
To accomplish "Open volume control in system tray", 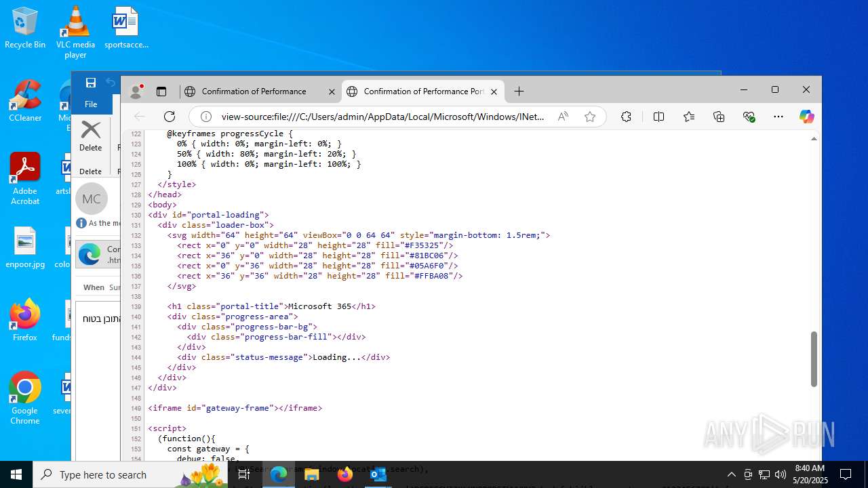I will pyautogui.click(x=781, y=474).
